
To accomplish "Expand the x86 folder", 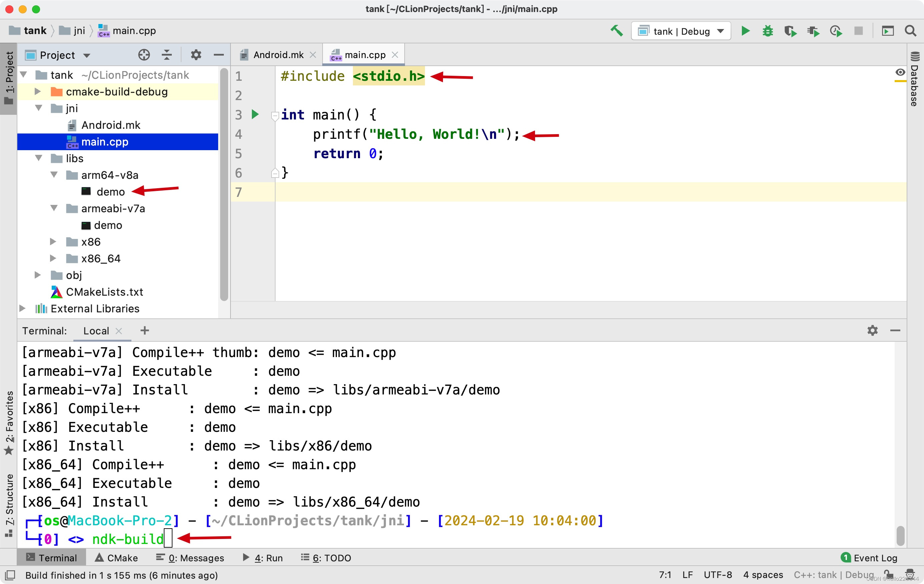I will [x=53, y=242].
